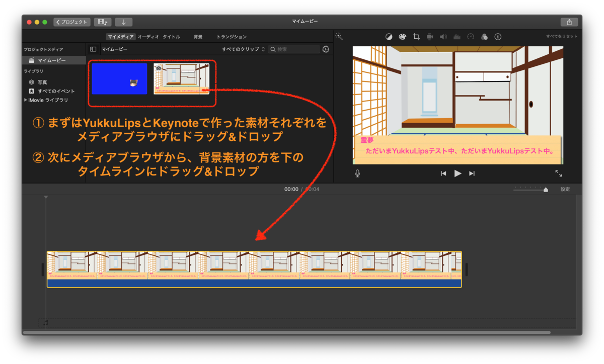Show the clip information panel
Image resolution: width=604 pixels, height=364 pixels.
pyautogui.click(x=498, y=37)
